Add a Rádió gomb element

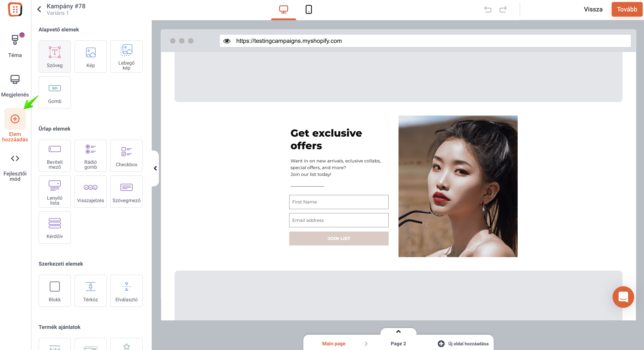point(90,155)
